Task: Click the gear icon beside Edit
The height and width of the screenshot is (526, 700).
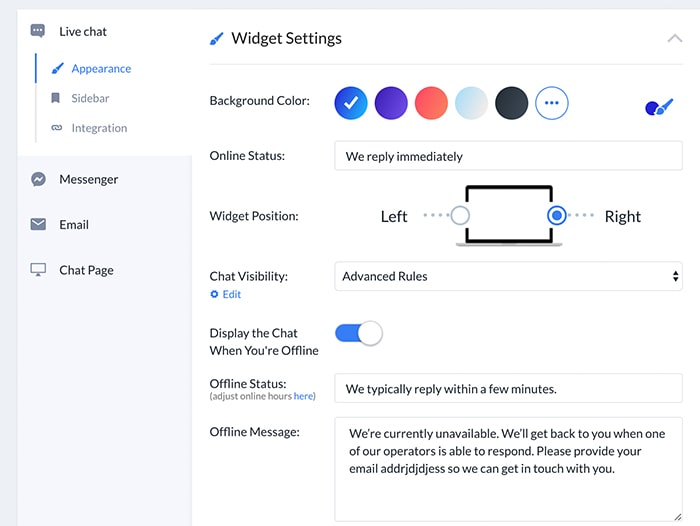Action: coord(214,294)
